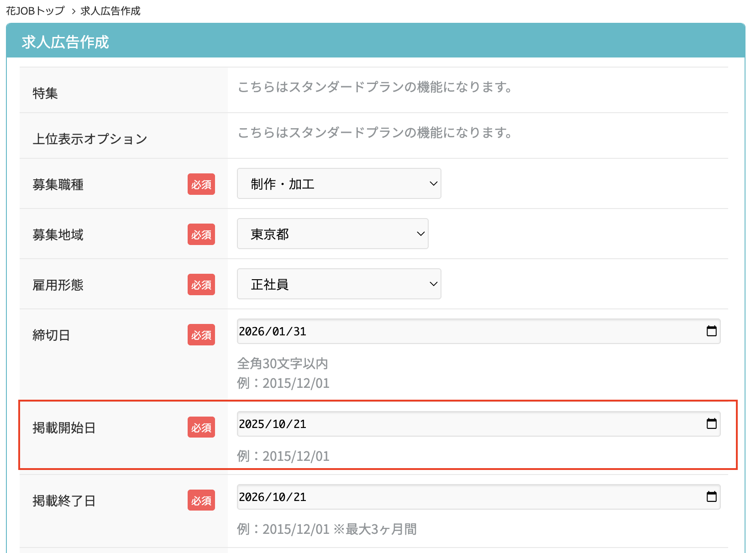Click the 掲載開始日 field label
The height and width of the screenshot is (553, 756).
point(64,428)
